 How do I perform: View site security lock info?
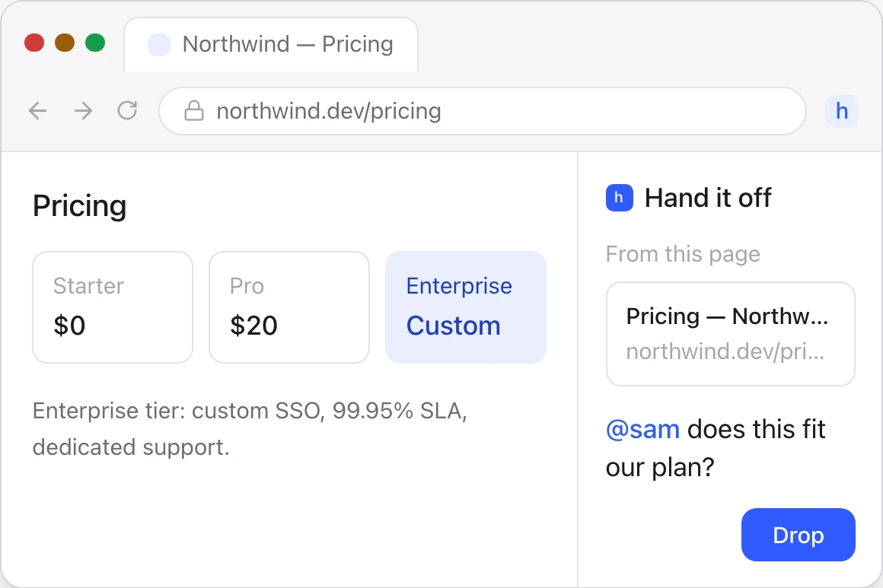coord(193,111)
